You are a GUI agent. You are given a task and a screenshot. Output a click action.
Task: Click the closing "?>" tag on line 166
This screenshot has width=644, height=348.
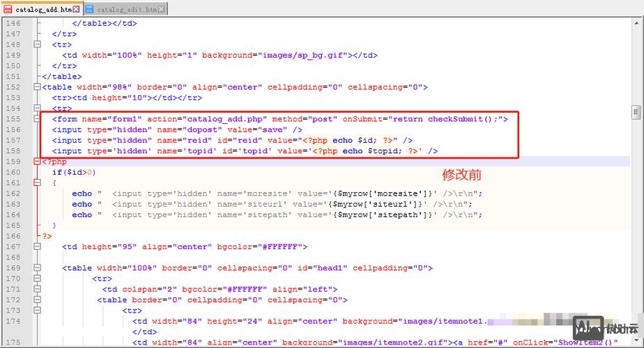[x=47, y=236]
